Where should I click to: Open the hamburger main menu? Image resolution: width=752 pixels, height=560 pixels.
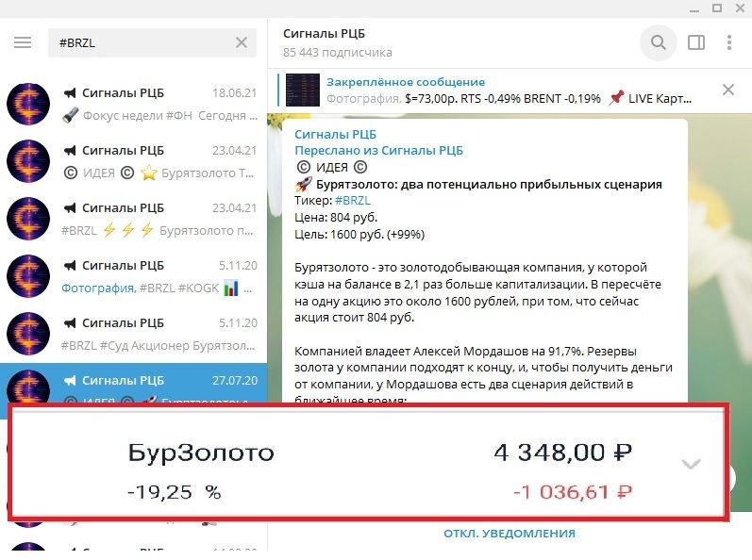pyautogui.click(x=23, y=42)
